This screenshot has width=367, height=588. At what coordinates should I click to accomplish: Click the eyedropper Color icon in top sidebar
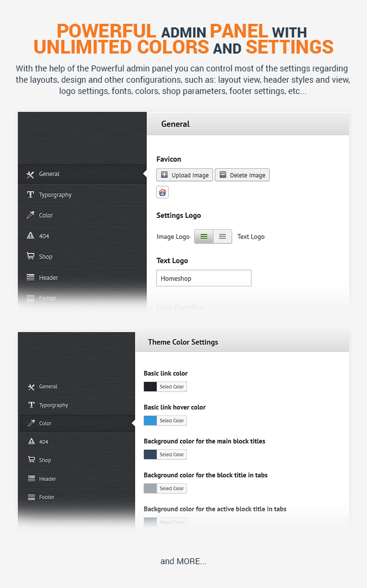(x=30, y=215)
